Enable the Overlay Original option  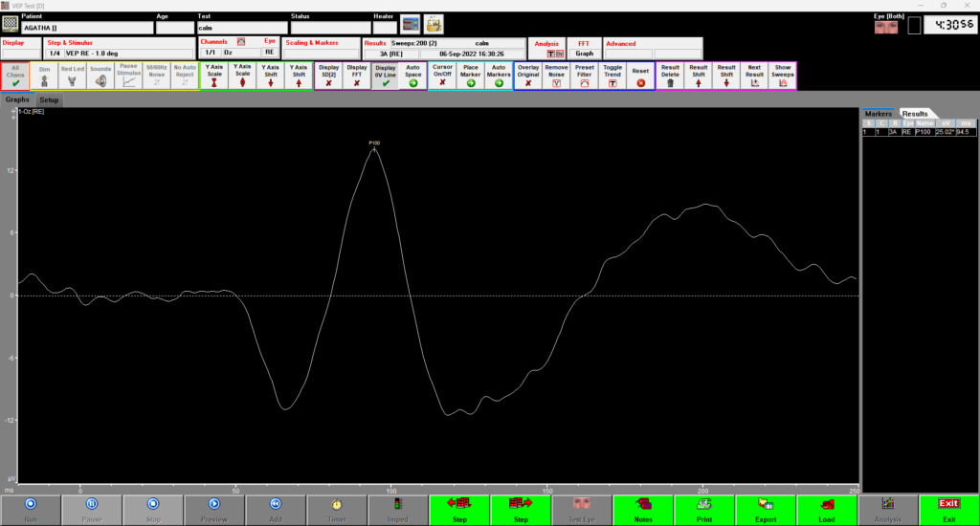(x=528, y=77)
